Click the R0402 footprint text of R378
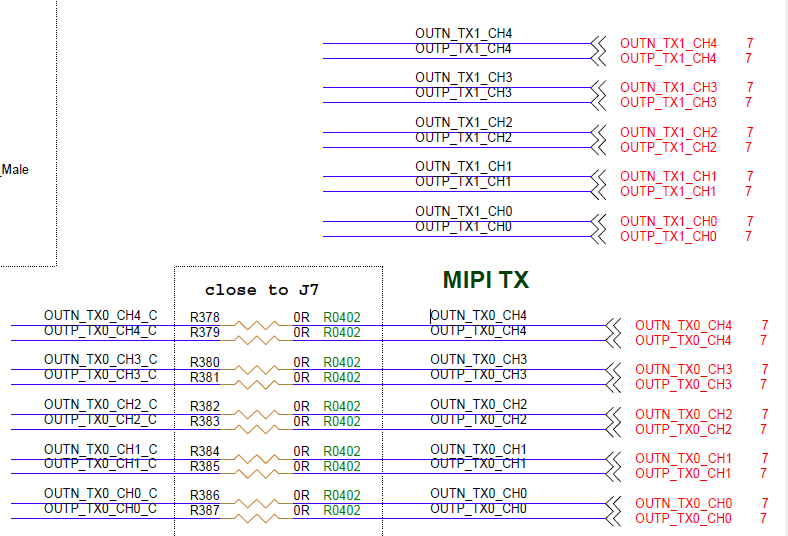This screenshot has height=536, width=788. point(342,317)
